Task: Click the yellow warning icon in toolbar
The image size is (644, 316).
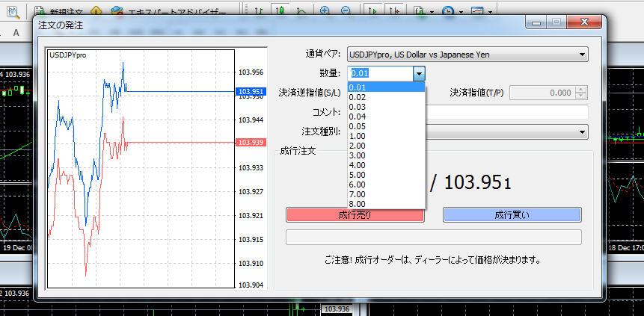Action: pos(96,11)
